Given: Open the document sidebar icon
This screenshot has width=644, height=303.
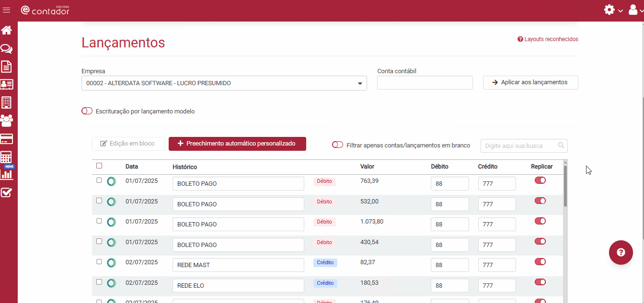Looking at the screenshot, I should click(6, 67).
